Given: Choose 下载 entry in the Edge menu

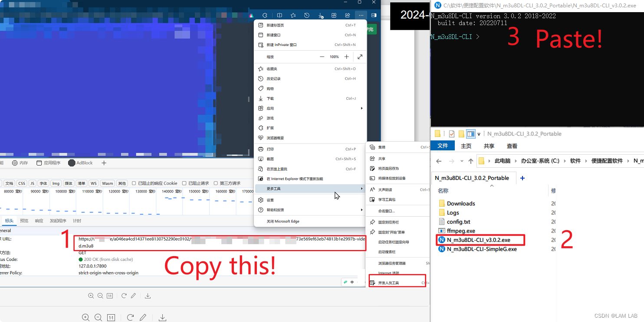Looking at the screenshot, I should tap(310, 98).
